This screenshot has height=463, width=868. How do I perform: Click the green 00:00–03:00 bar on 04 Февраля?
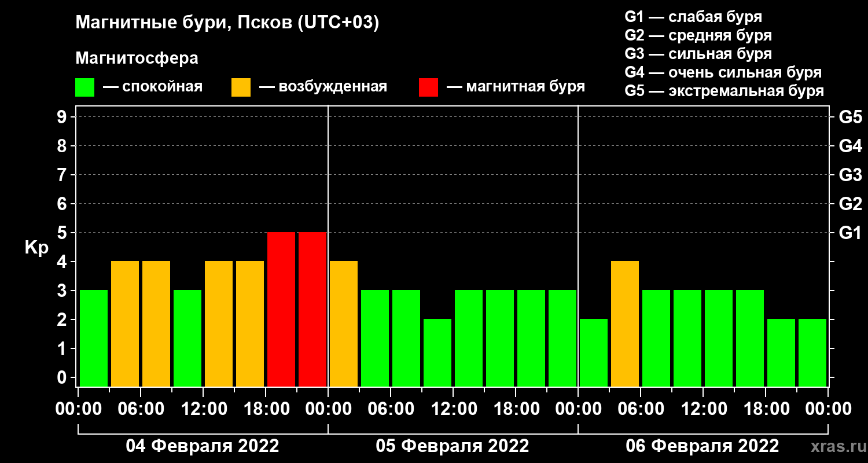(x=94, y=338)
